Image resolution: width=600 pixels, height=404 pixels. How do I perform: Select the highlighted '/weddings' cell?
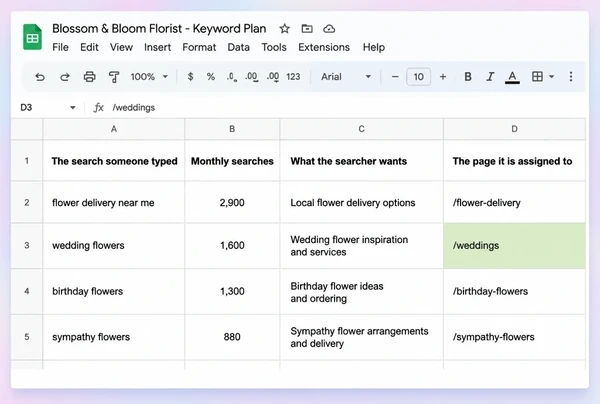(514, 245)
